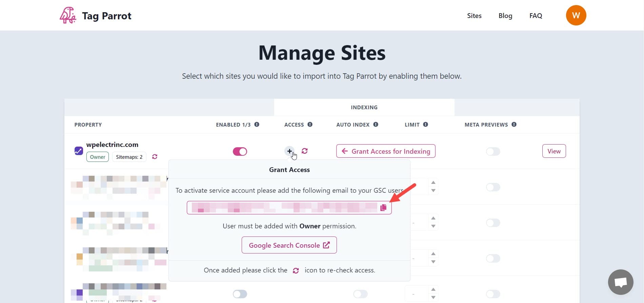Viewport: 644px width, 303px height.
Task: Click the refresh icon in the popup hint
Action: 296,270
